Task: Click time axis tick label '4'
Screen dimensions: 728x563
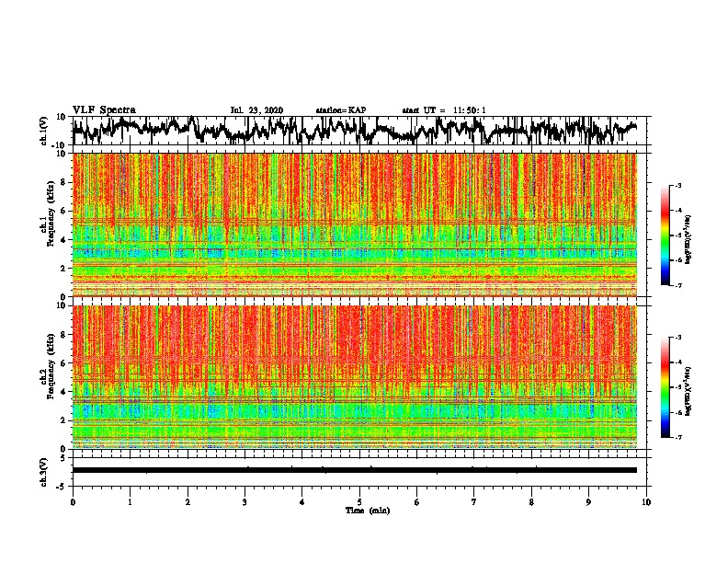Action: [x=302, y=502]
